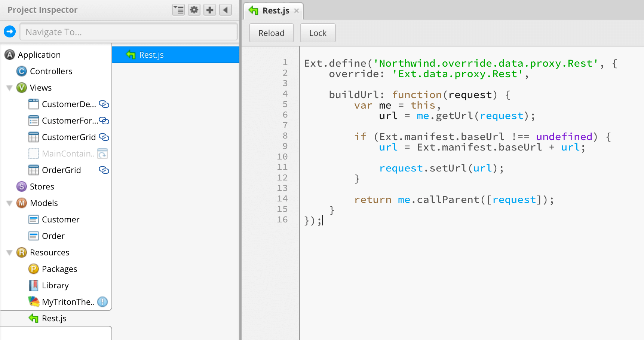The image size is (644, 340).
Task: Click the link icon beside CustomerFor...
Action: coord(104,121)
